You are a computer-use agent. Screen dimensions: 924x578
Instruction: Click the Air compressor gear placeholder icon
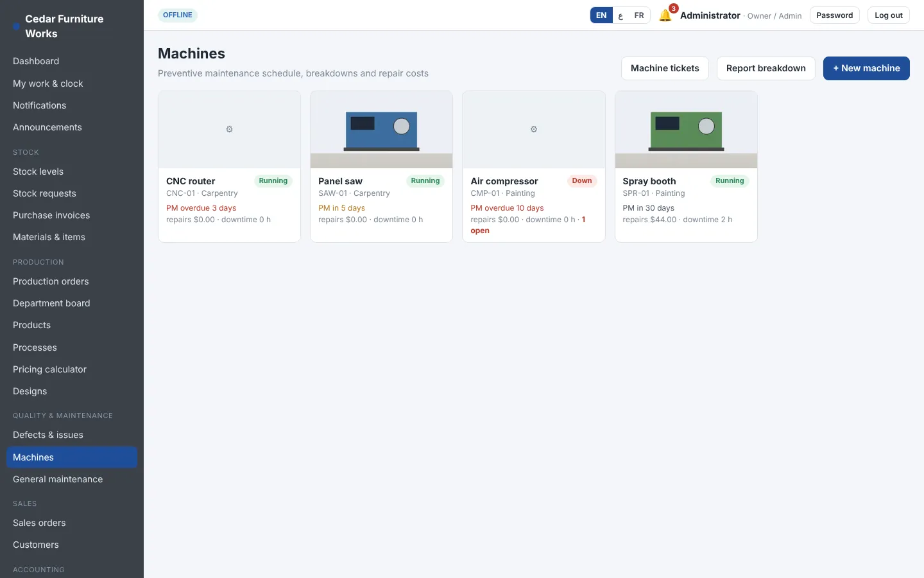pyautogui.click(x=533, y=129)
